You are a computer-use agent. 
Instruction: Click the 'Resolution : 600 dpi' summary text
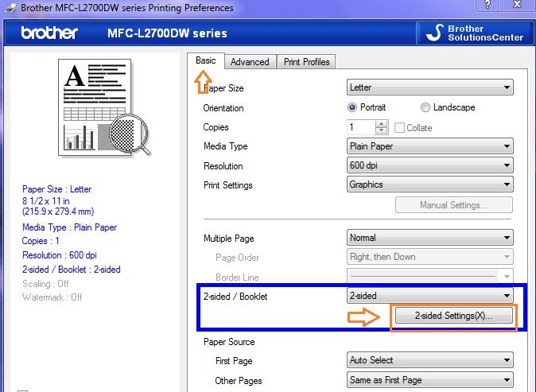[60, 255]
